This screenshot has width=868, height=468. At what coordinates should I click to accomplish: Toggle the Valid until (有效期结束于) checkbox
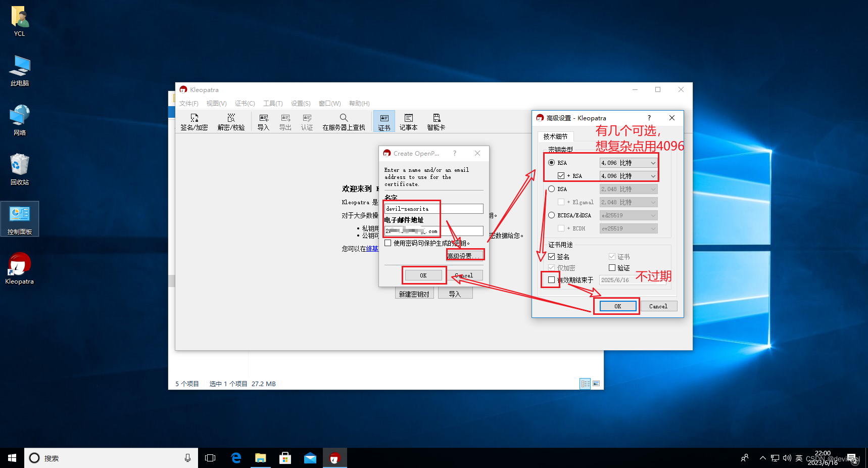(551, 279)
